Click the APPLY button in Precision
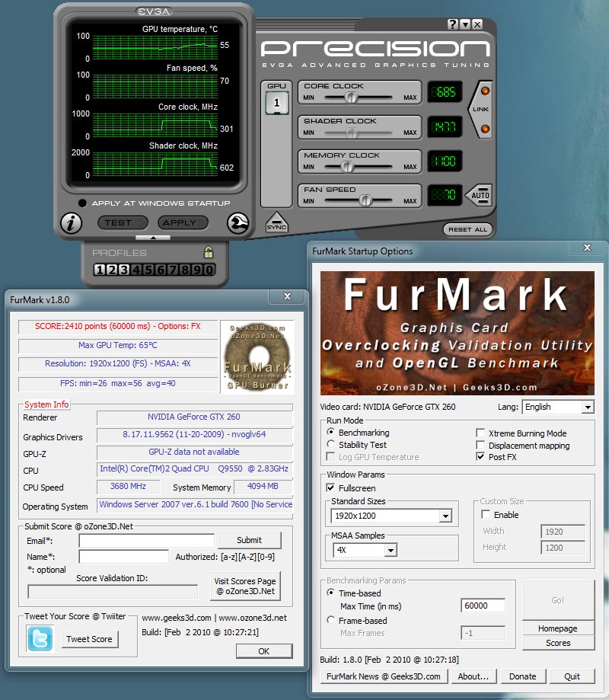Viewport: 609px width, 700px height. 183,222
